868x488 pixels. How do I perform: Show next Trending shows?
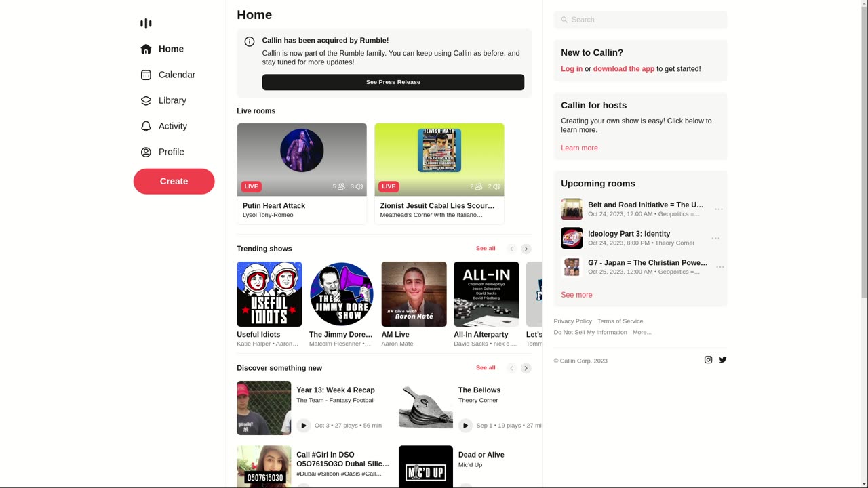[526, 249]
